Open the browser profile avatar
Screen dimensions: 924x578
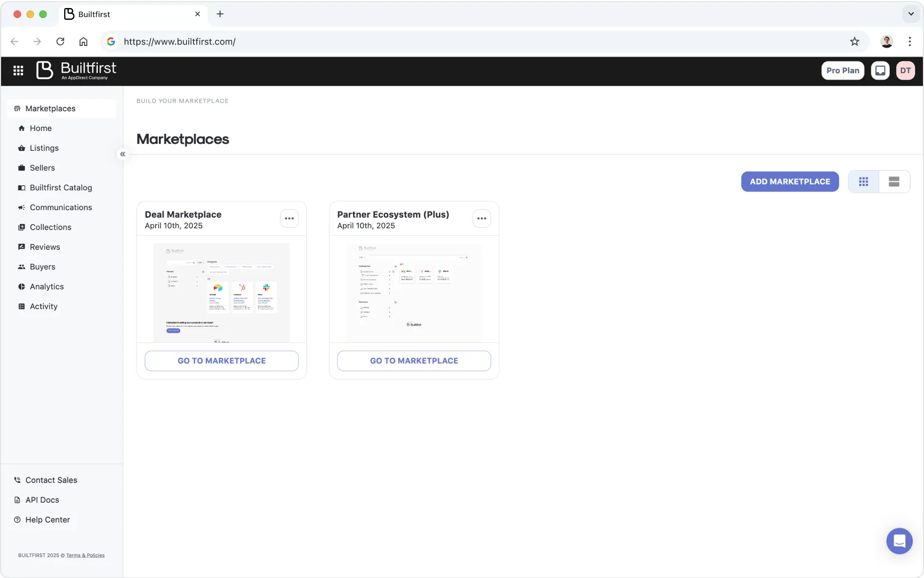pos(887,42)
